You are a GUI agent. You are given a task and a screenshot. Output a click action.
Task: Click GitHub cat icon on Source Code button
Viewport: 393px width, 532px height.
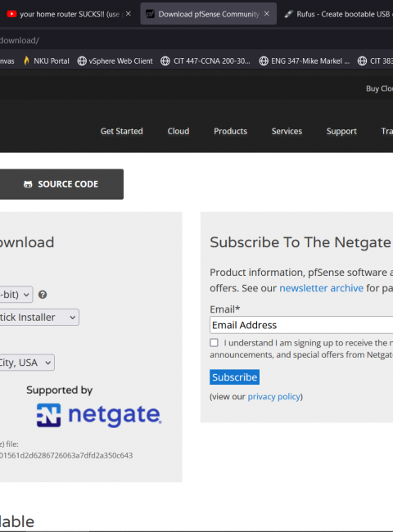coord(28,184)
